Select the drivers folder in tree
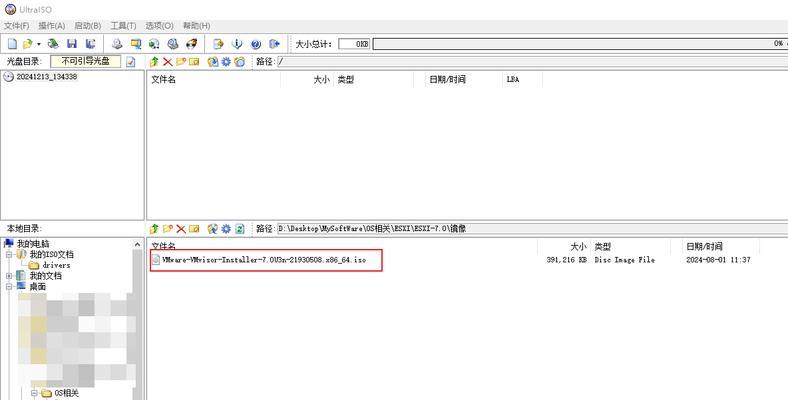788x400 pixels. pos(50,265)
